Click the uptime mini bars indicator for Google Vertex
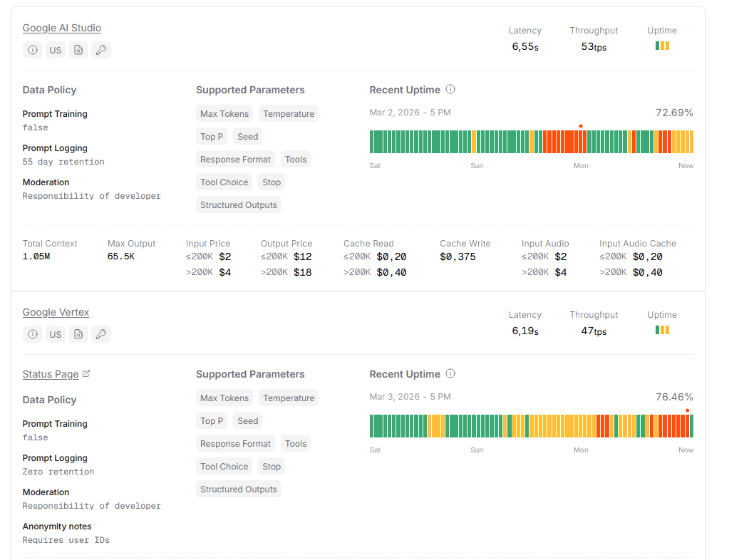 pyautogui.click(x=662, y=330)
